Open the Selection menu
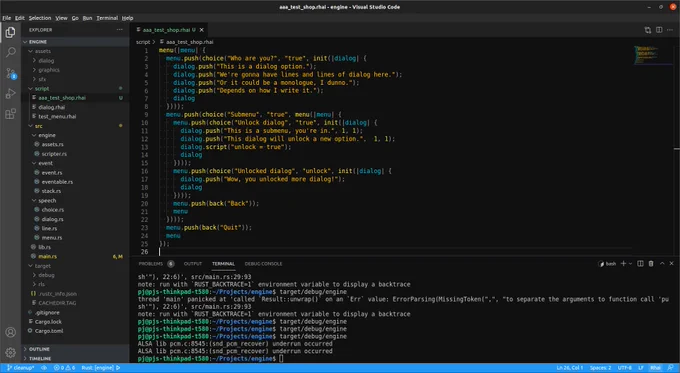 point(40,18)
